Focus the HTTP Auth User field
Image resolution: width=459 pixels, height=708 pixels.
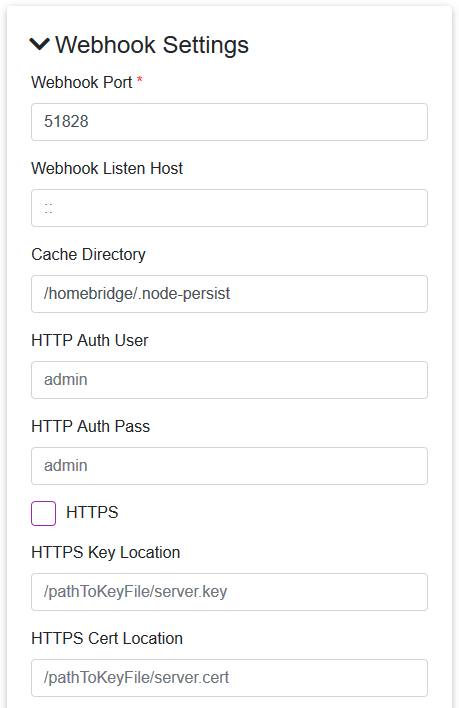point(229,380)
